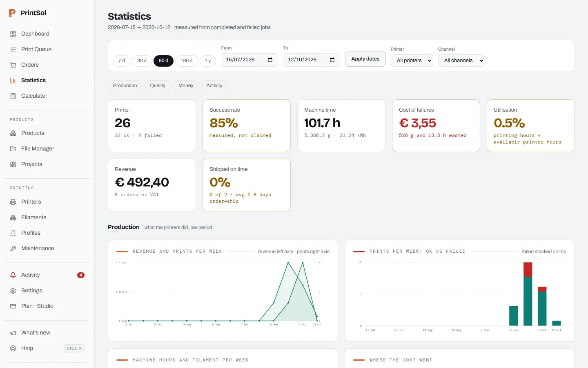
Task: Click the Ctrl K shortcut badge
Action: tap(74, 348)
